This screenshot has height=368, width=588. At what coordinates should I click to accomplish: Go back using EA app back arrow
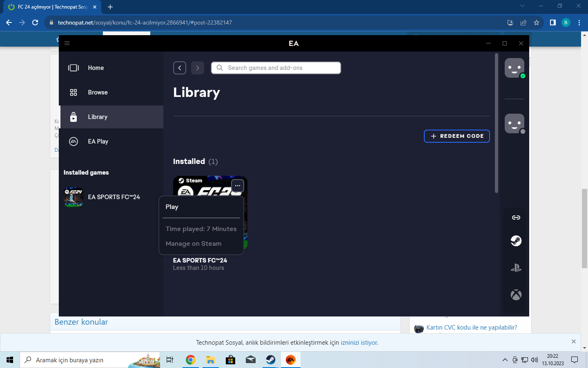click(x=180, y=68)
